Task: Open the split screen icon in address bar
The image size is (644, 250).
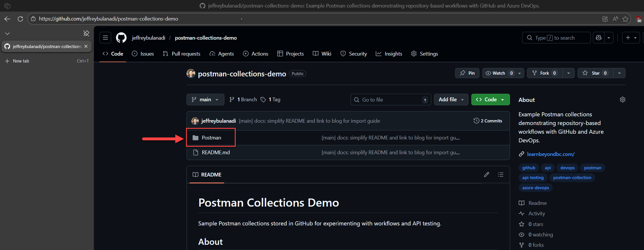Action: 605,19
